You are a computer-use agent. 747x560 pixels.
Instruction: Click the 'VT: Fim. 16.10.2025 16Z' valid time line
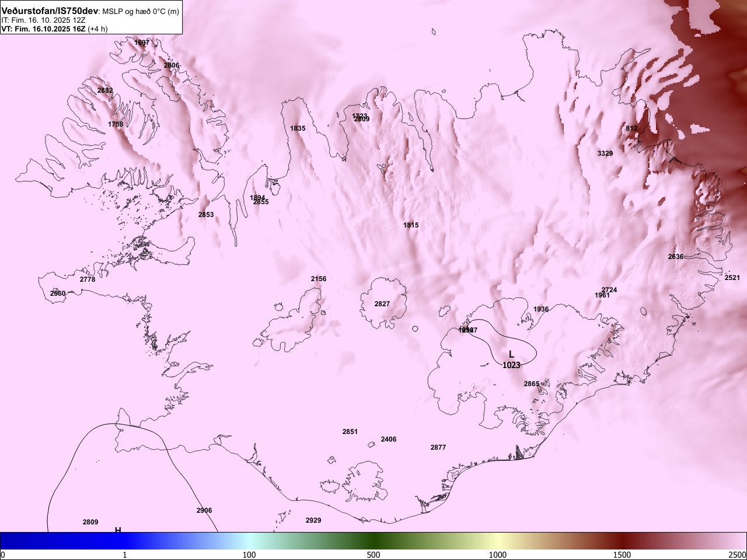tap(43, 29)
